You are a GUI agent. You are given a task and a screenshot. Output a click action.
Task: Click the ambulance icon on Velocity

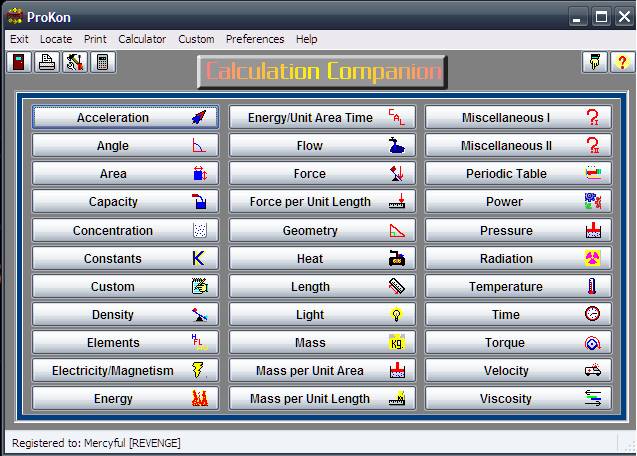click(x=593, y=370)
